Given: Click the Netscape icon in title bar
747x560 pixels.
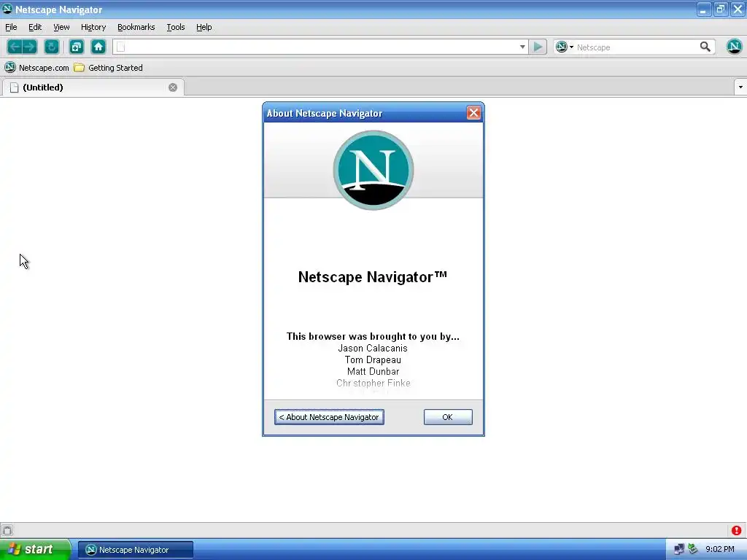Looking at the screenshot, I should pyautogui.click(x=7, y=9).
